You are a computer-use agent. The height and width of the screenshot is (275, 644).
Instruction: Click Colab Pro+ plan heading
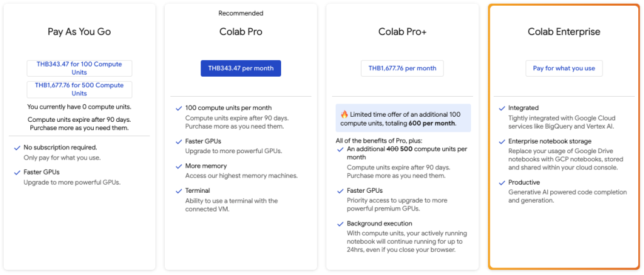coord(402,31)
